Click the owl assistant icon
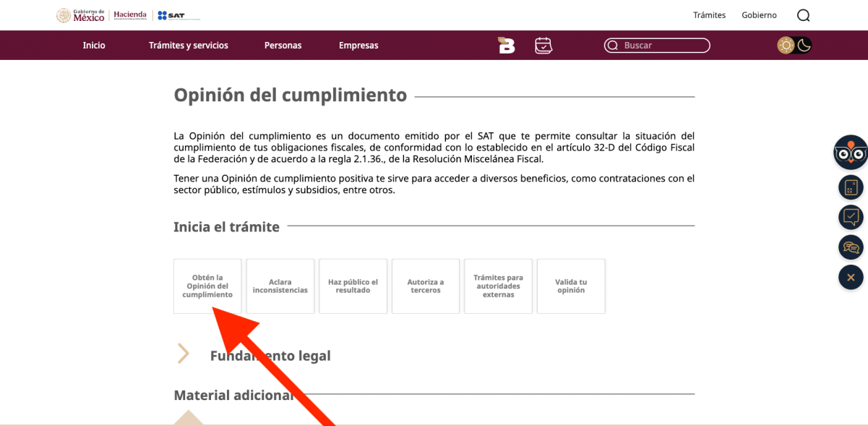Image resolution: width=868 pixels, height=426 pixels. click(851, 152)
